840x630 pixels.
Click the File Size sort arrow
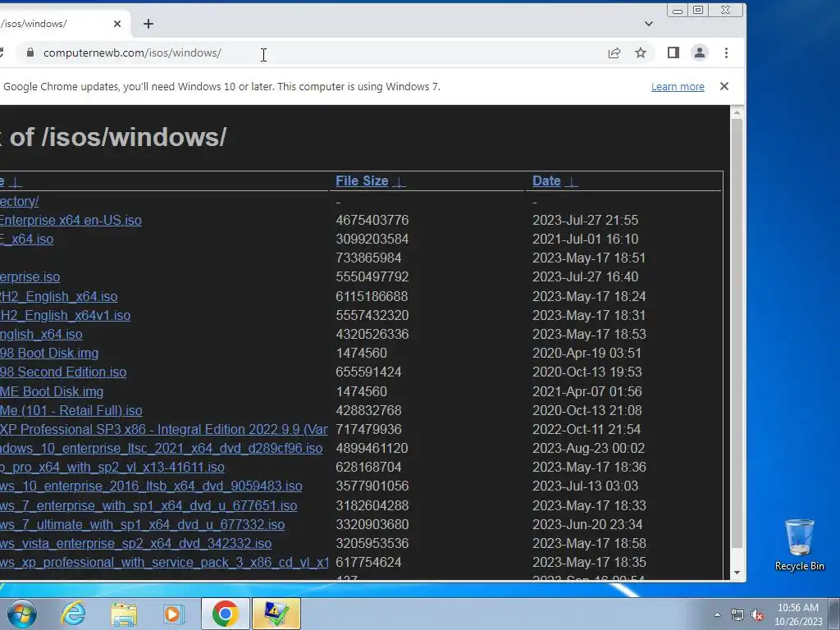(399, 182)
